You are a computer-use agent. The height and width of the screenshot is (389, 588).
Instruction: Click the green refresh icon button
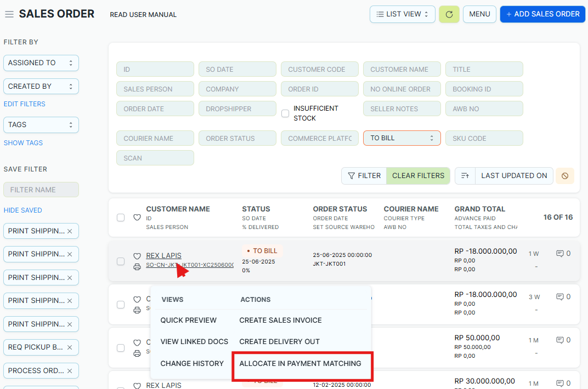tap(449, 14)
